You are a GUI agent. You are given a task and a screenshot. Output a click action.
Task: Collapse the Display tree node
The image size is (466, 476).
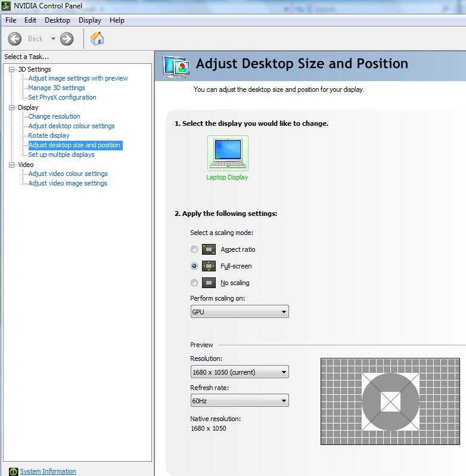[12, 107]
